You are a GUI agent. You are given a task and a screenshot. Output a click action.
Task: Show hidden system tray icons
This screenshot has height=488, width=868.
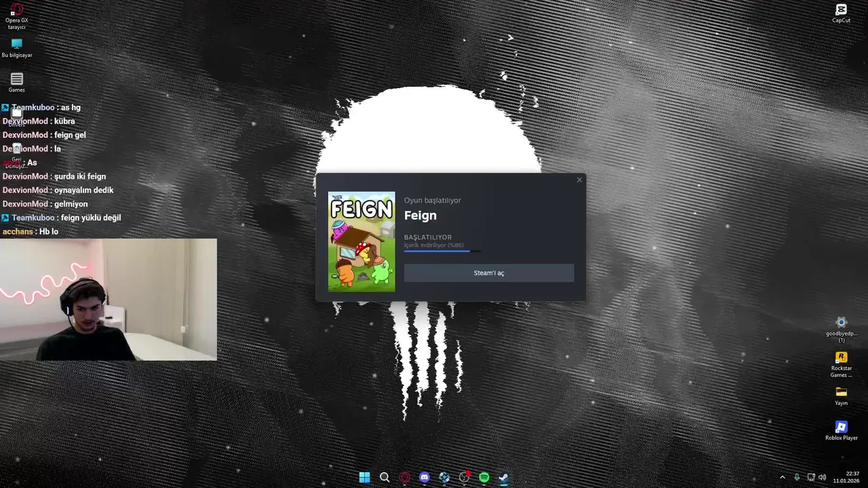point(782,477)
